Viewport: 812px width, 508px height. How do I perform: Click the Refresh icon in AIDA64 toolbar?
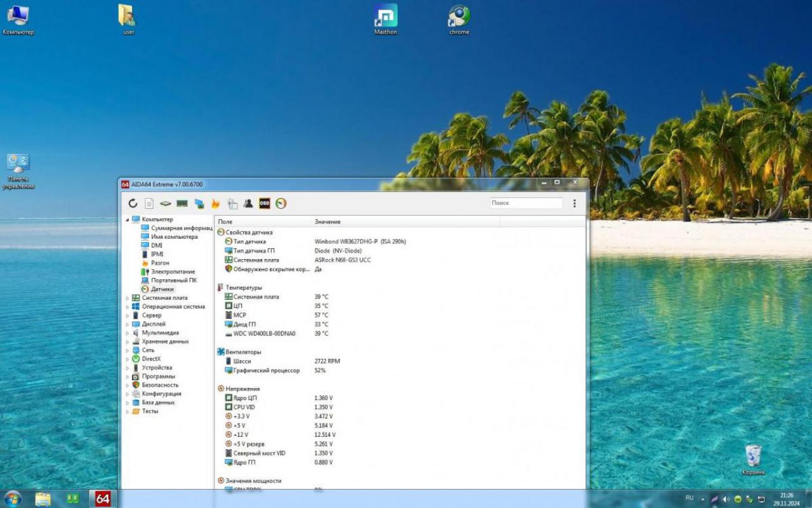[133, 203]
